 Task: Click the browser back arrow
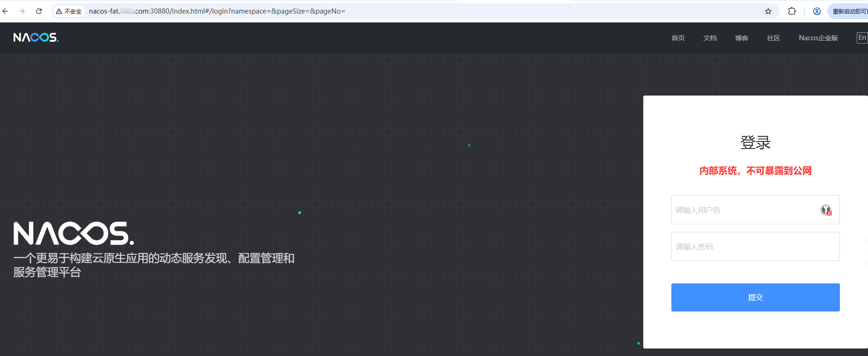(5, 11)
